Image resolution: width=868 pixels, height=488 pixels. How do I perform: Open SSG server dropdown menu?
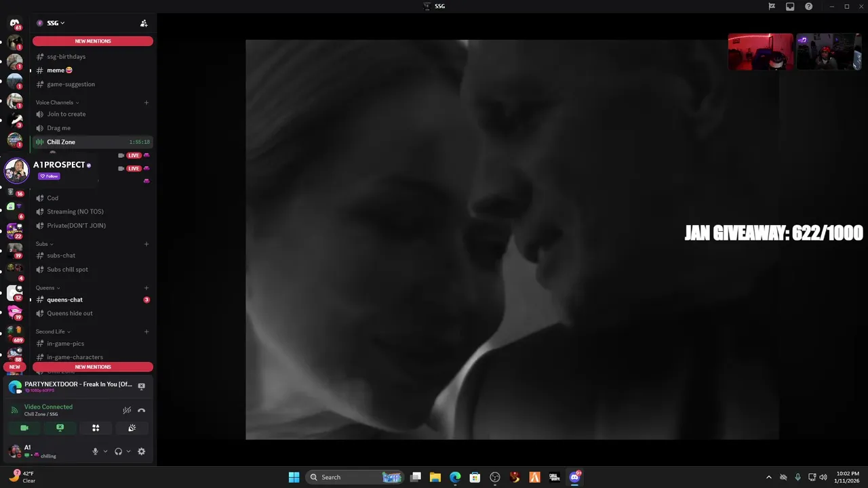[x=56, y=23]
